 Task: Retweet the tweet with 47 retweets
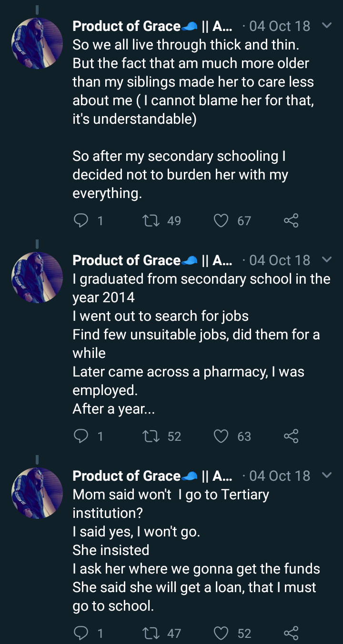coord(151,633)
